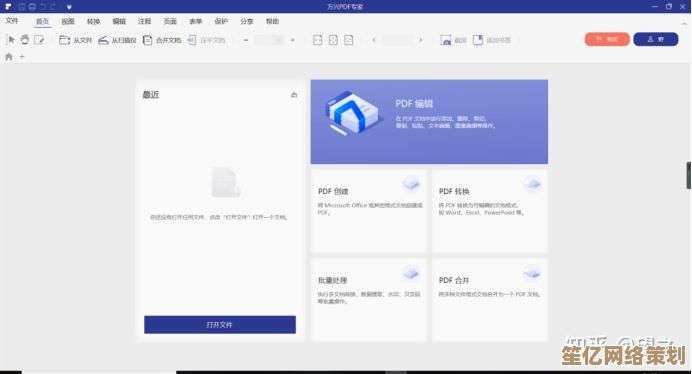Click the redo icon in title bar
The image size is (692, 374).
(53, 7)
